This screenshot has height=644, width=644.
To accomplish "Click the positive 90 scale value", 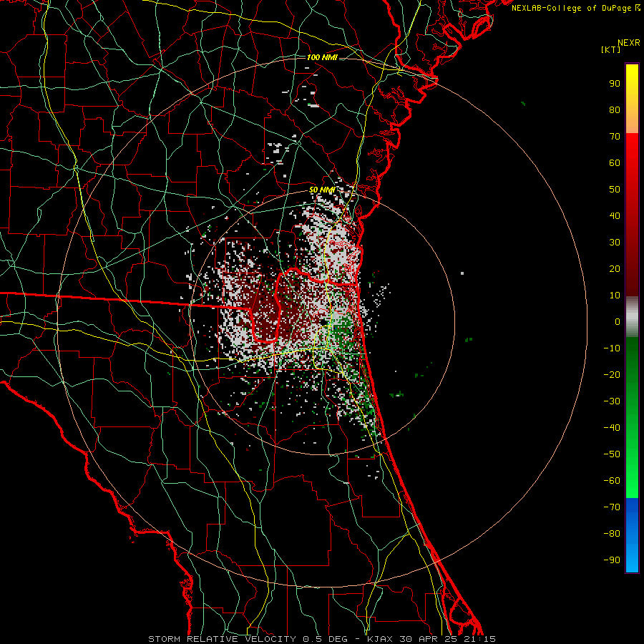I will pyautogui.click(x=615, y=84).
